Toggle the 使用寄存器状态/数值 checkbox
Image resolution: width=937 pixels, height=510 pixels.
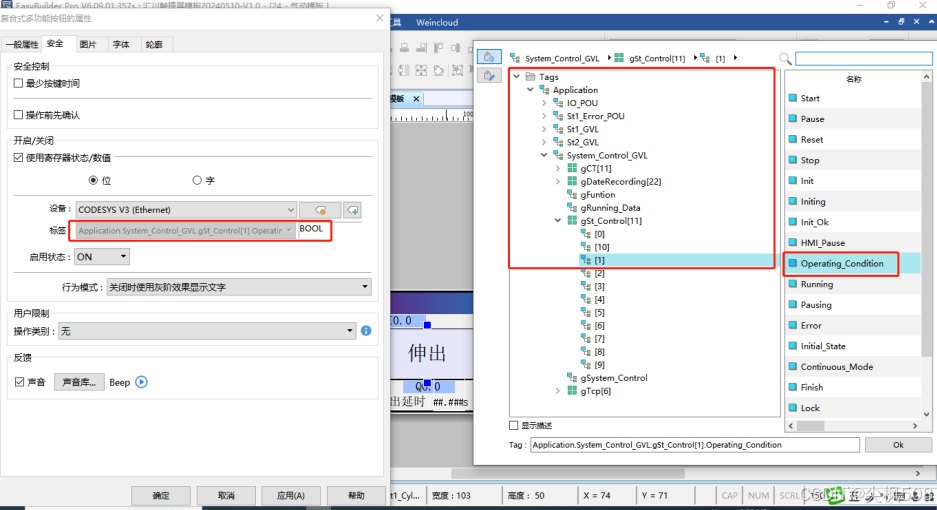pyautogui.click(x=19, y=157)
